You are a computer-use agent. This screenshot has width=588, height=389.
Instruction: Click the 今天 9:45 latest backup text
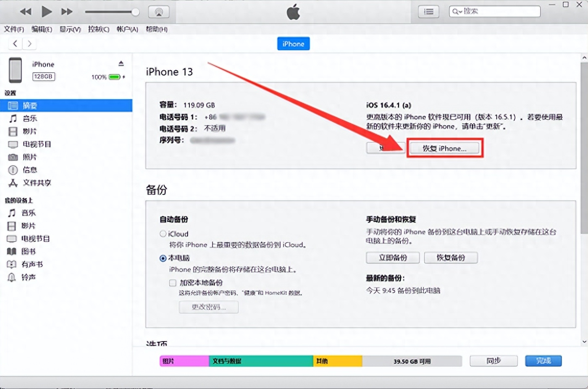click(403, 290)
